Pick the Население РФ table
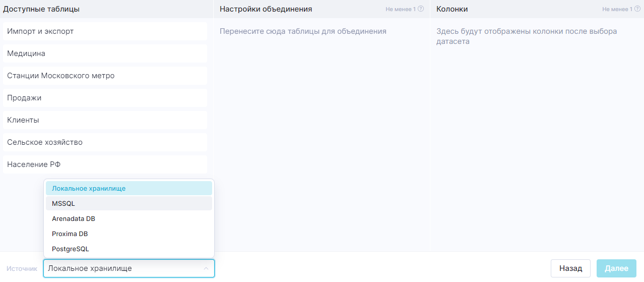Screen dimensions: 644x282 105,164
